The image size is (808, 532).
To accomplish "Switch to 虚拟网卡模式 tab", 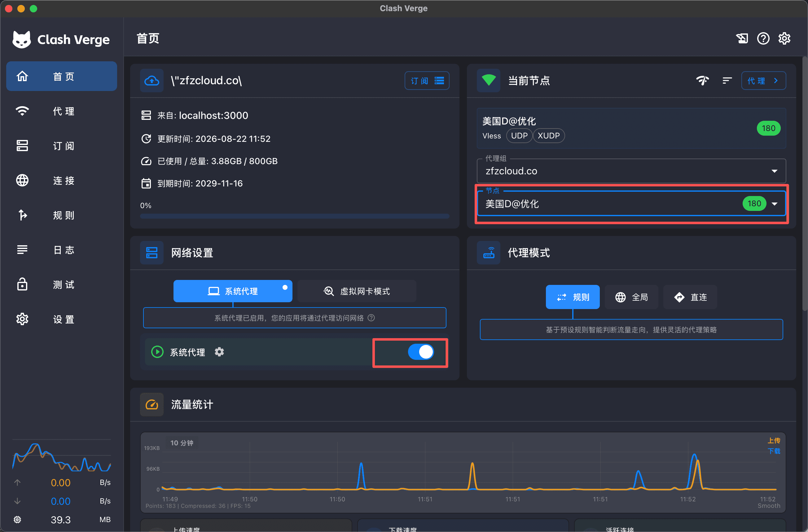I will click(x=357, y=291).
